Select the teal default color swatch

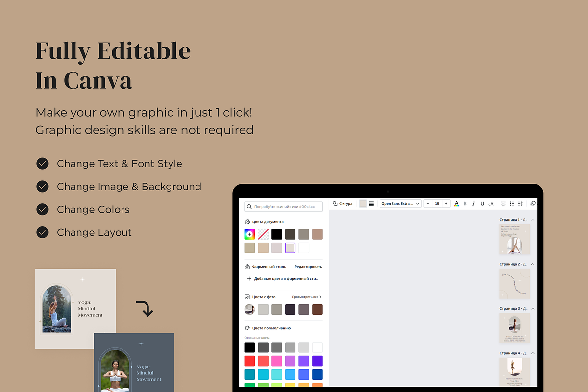249,375
